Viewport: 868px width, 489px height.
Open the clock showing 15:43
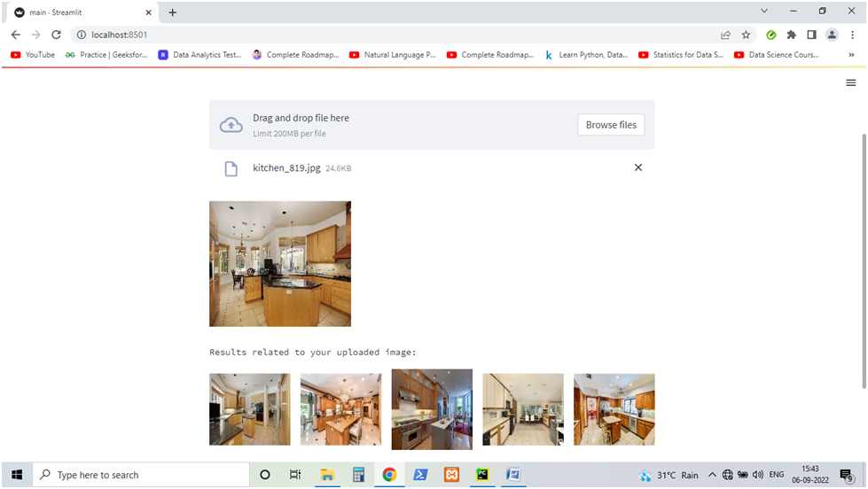[809, 475]
